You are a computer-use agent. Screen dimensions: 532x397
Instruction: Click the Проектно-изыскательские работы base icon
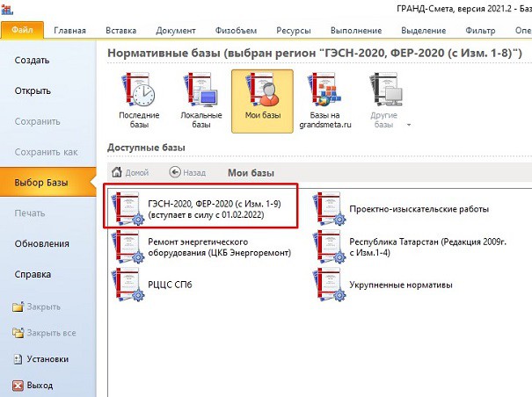(x=330, y=209)
